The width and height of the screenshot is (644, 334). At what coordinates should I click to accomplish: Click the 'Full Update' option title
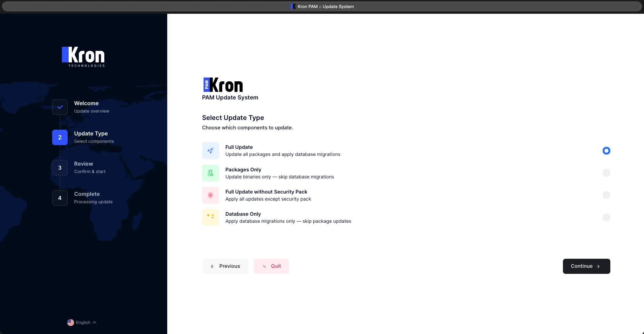tap(239, 147)
